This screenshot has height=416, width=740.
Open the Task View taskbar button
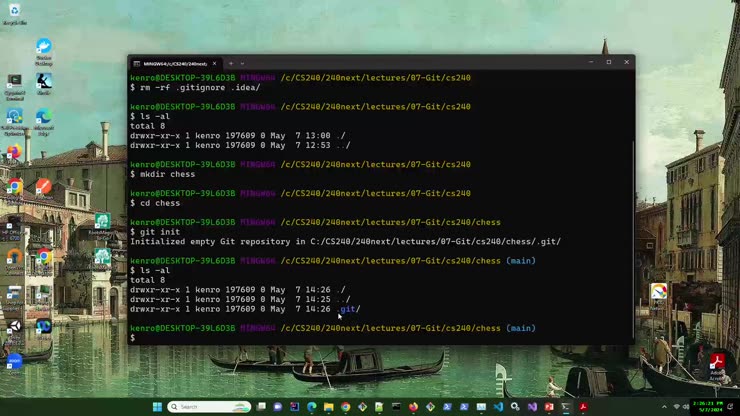tap(261, 407)
